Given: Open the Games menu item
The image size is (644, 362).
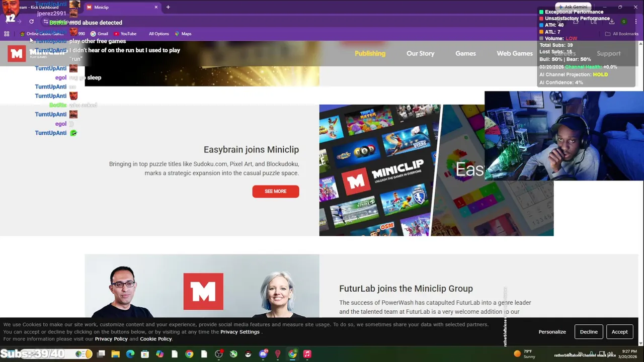Looking at the screenshot, I should (x=465, y=53).
